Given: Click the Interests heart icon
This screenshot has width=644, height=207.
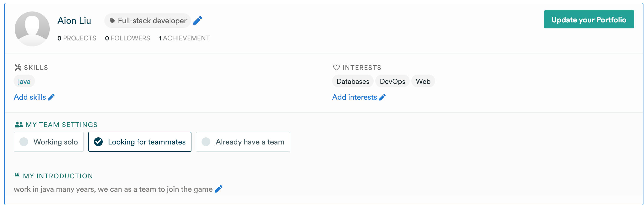Looking at the screenshot, I should 336,67.
